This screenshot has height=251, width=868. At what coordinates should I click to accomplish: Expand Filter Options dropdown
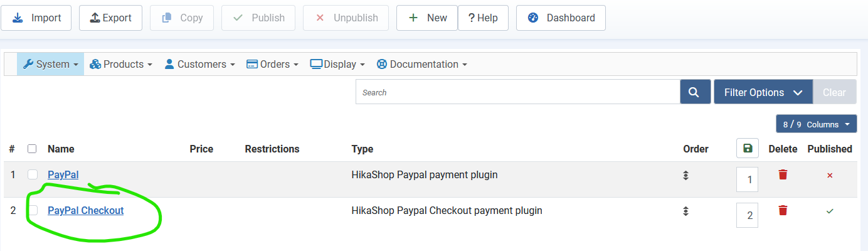(x=763, y=92)
